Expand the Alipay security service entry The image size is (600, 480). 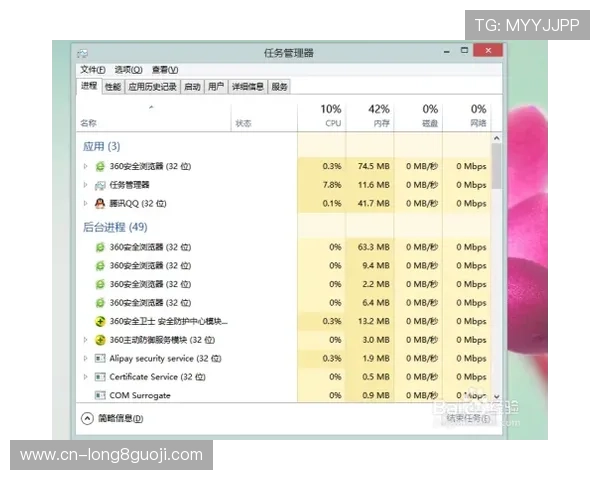pyautogui.click(x=85, y=358)
